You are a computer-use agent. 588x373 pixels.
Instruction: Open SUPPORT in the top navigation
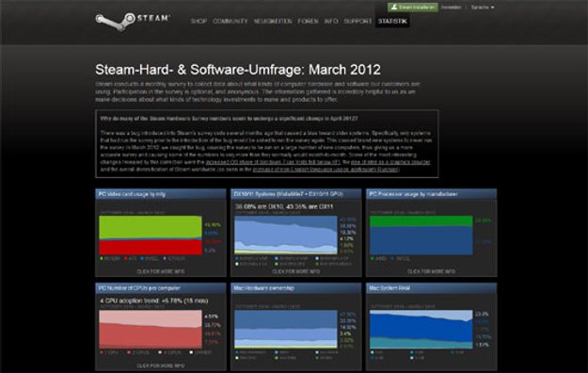[x=358, y=21]
